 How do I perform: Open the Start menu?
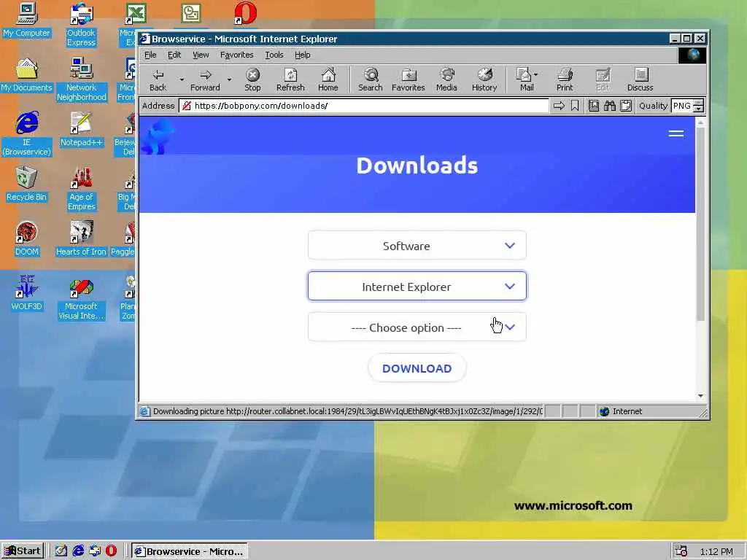[x=23, y=551]
